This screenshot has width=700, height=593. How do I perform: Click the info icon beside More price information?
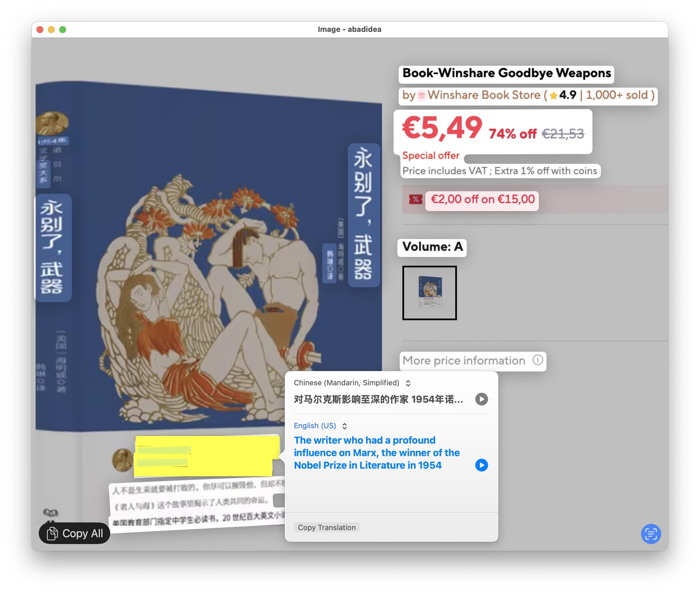coord(537,360)
